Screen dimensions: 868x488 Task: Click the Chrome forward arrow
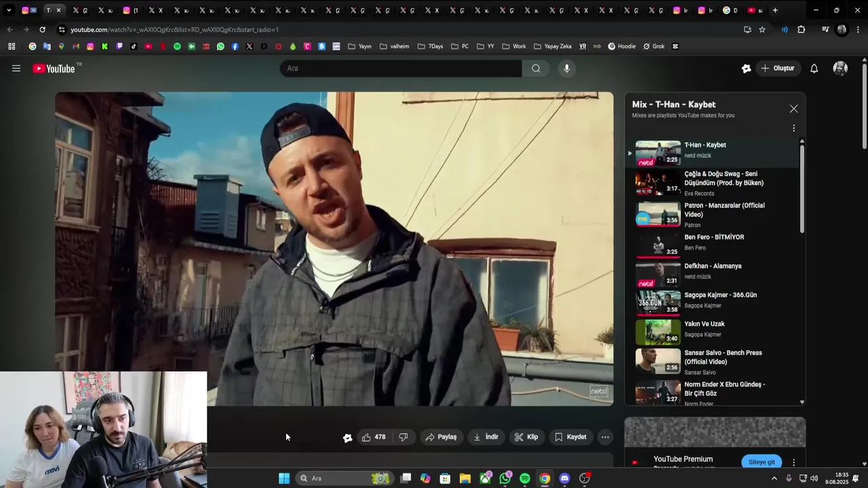pos(26,30)
